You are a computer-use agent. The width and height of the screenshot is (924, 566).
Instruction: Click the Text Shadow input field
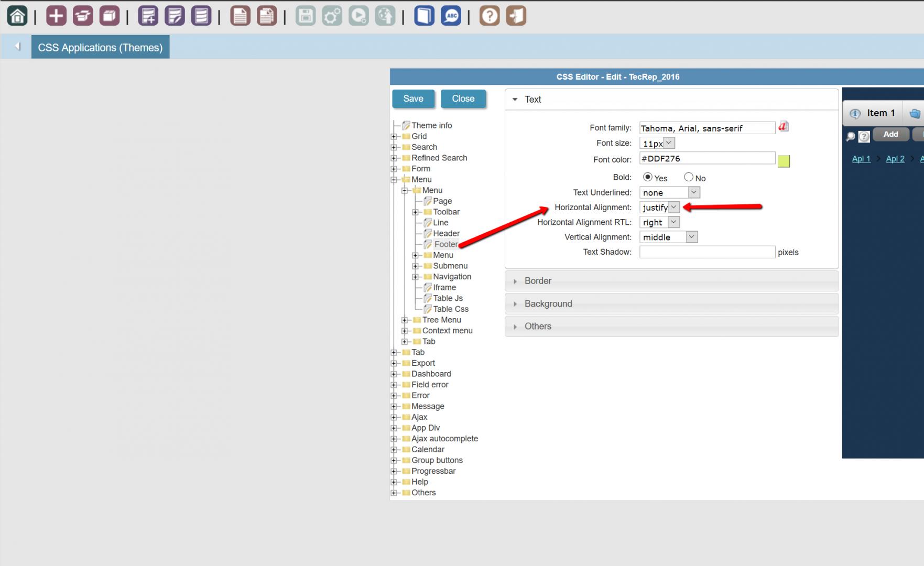tap(707, 252)
